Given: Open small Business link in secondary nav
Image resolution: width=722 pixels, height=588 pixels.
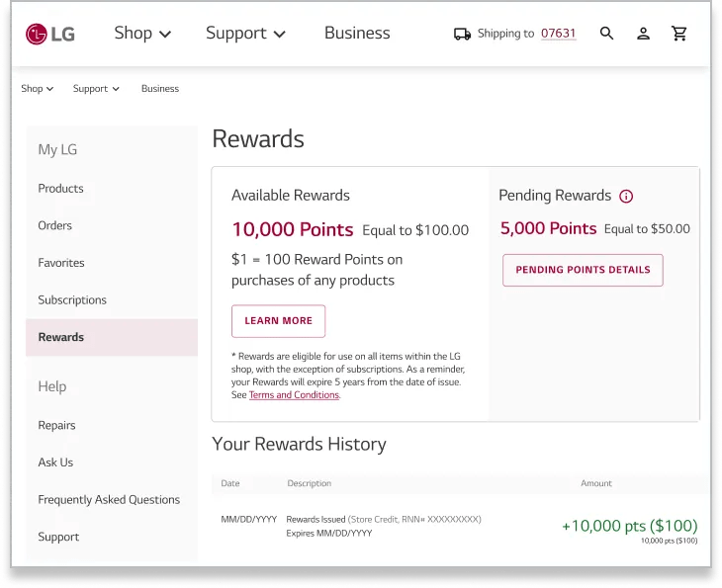Looking at the screenshot, I should pos(160,88).
